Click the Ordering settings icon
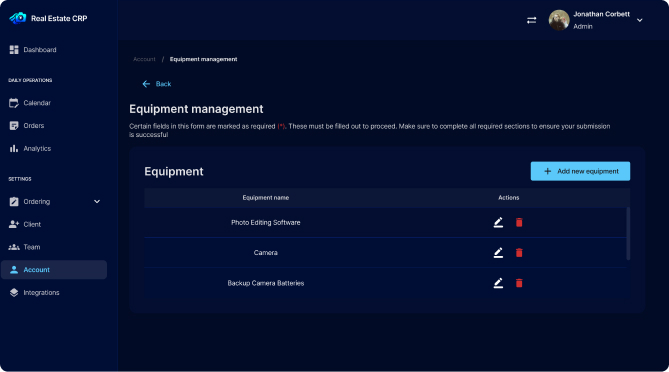 tap(14, 201)
